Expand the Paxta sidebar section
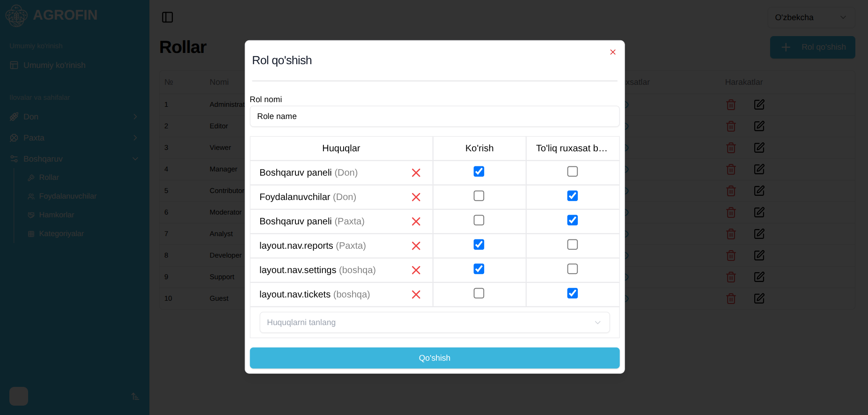 [74, 138]
